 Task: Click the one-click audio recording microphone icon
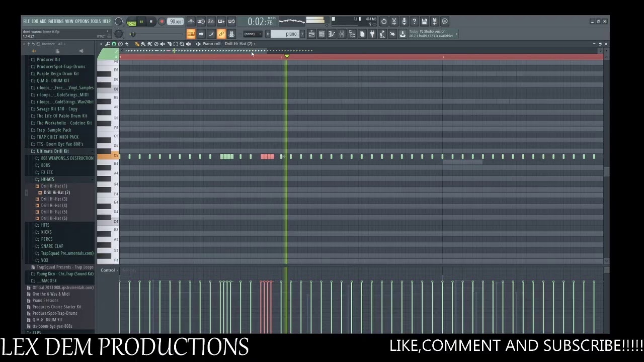pyautogui.click(x=404, y=21)
